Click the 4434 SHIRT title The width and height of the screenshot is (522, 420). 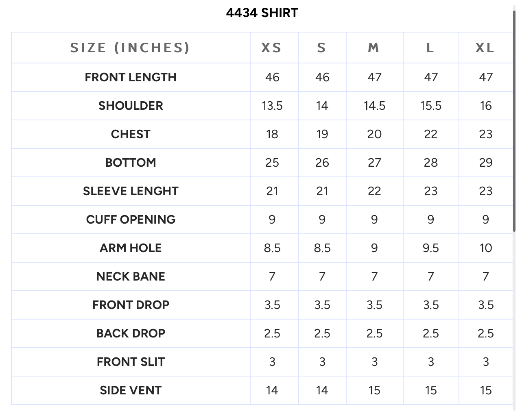click(x=262, y=13)
